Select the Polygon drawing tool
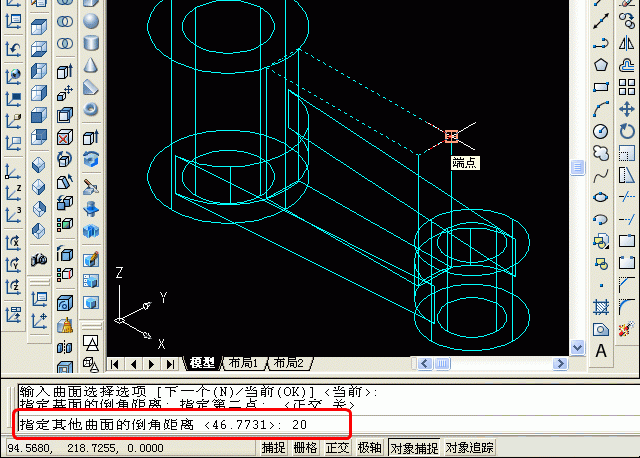 point(601,65)
